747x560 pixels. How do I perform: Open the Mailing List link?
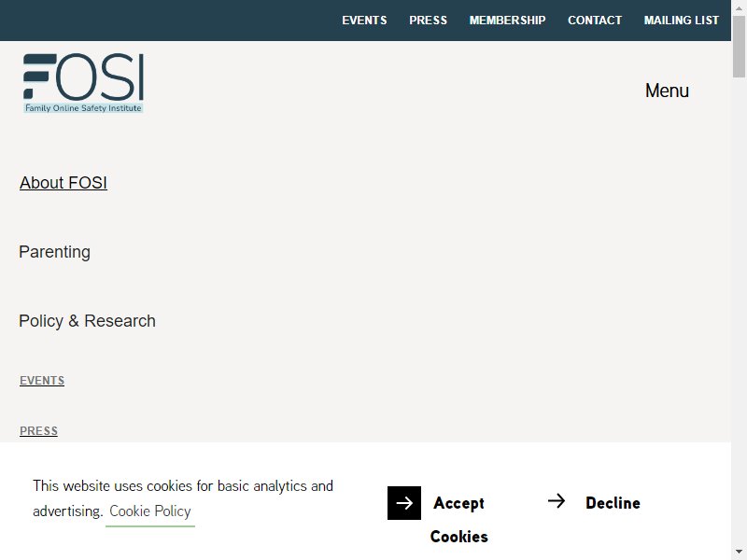(682, 21)
